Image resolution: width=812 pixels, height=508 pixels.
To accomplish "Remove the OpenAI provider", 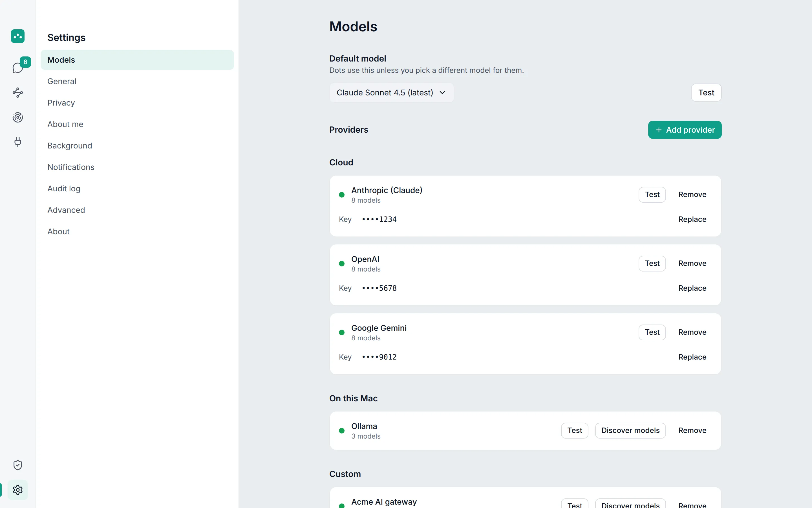I will click(x=692, y=263).
